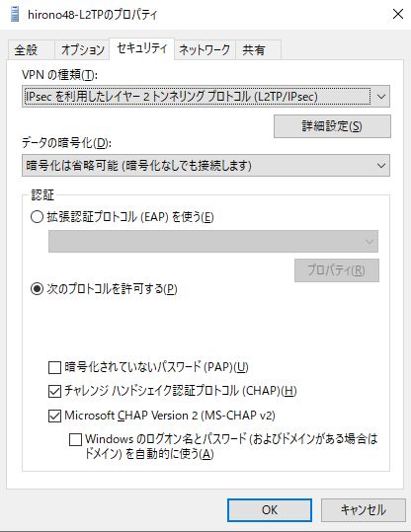Click the OK button
The height and width of the screenshot is (532, 411).
coord(270,510)
